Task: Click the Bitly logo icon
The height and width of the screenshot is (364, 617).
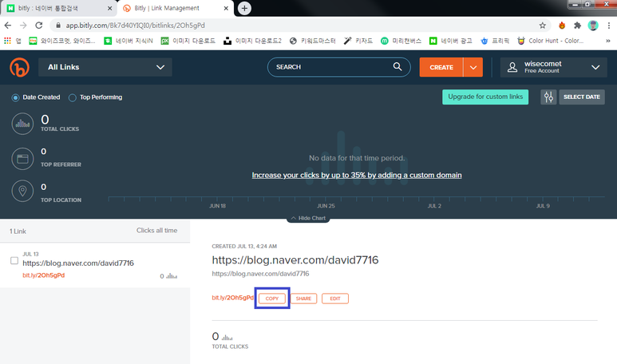Action: point(19,67)
